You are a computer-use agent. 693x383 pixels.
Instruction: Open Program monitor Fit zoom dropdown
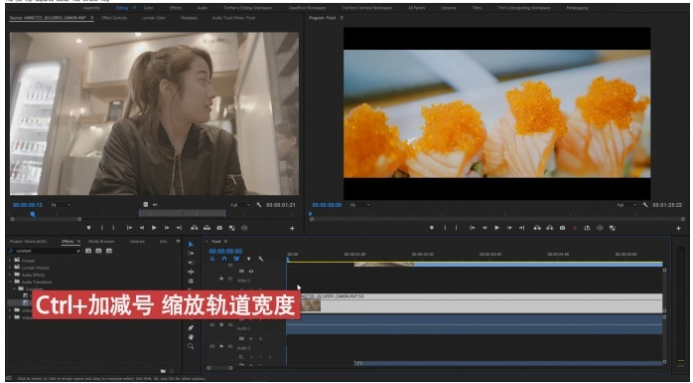coord(360,205)
